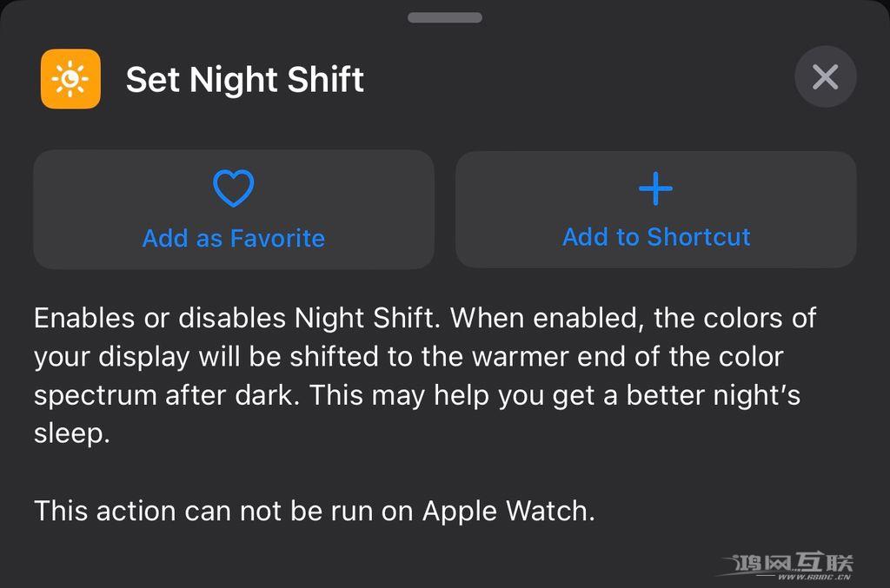Click the "Enables or disables Night Shift" line

pos(233,318)
